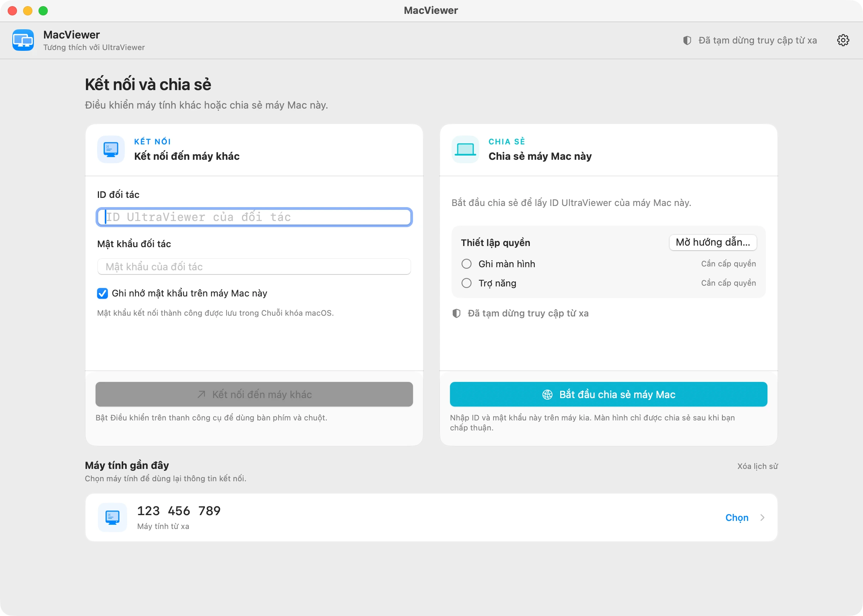Click the Máy tính từ xa label
The height and width of the screenshot is (616, 863).
pos(163,526)
